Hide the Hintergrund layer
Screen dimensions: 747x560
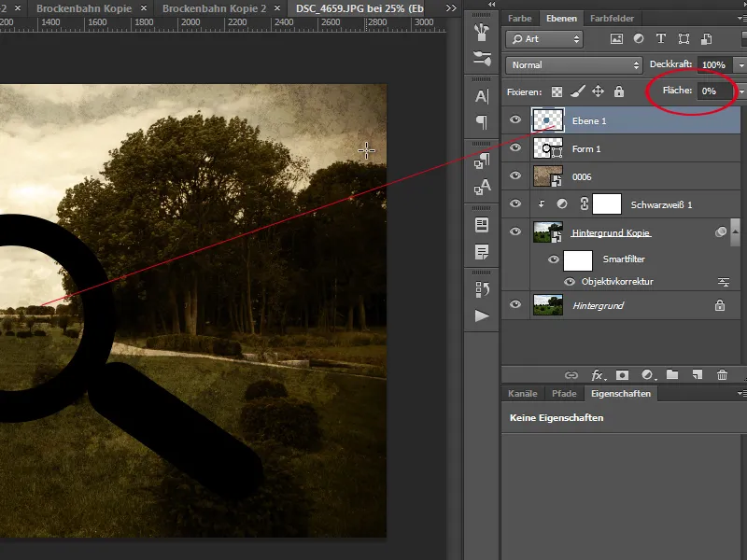(515, 304)
